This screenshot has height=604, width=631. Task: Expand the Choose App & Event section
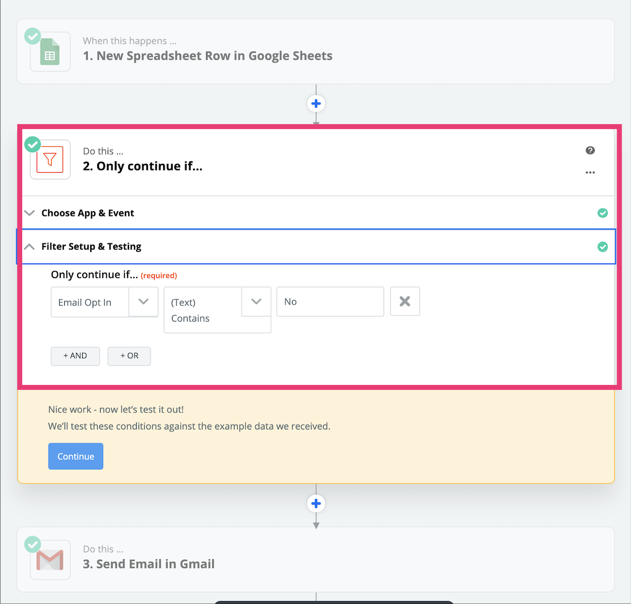[87, 213]
